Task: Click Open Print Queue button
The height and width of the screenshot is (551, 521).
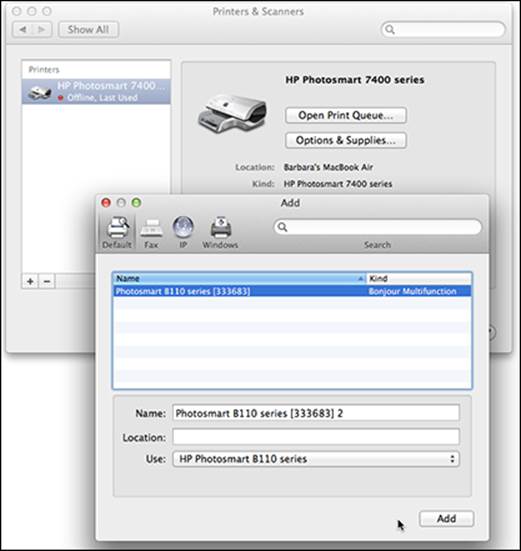Action: pyautogui.click(x=346, y=115)
